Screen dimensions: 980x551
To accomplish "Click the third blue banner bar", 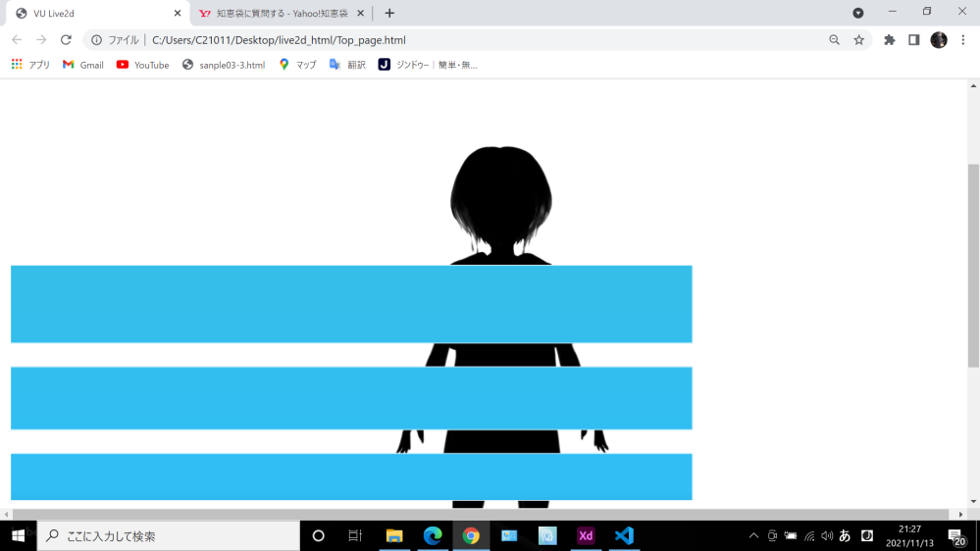I will pyautogui.click(x=351, y=476).
